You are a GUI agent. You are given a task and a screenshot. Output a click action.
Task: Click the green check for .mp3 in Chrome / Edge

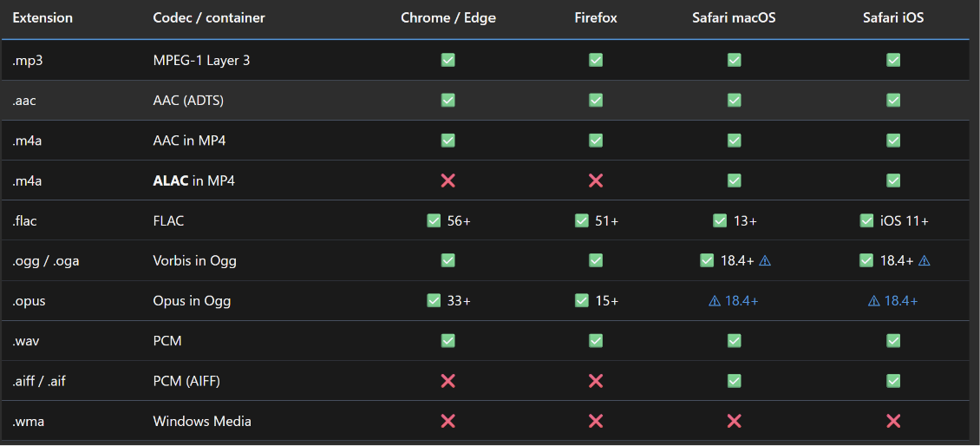point(448,60)
